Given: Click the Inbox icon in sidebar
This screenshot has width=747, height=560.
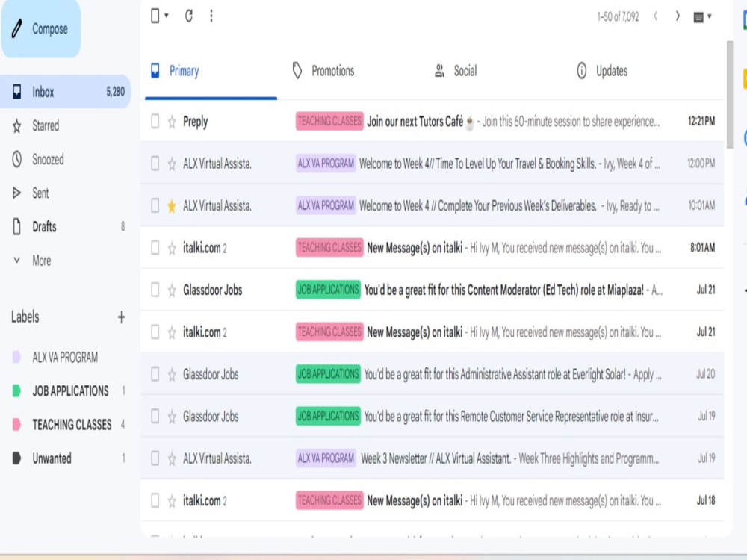Looking at the screenshot, I should coord(16,91).
